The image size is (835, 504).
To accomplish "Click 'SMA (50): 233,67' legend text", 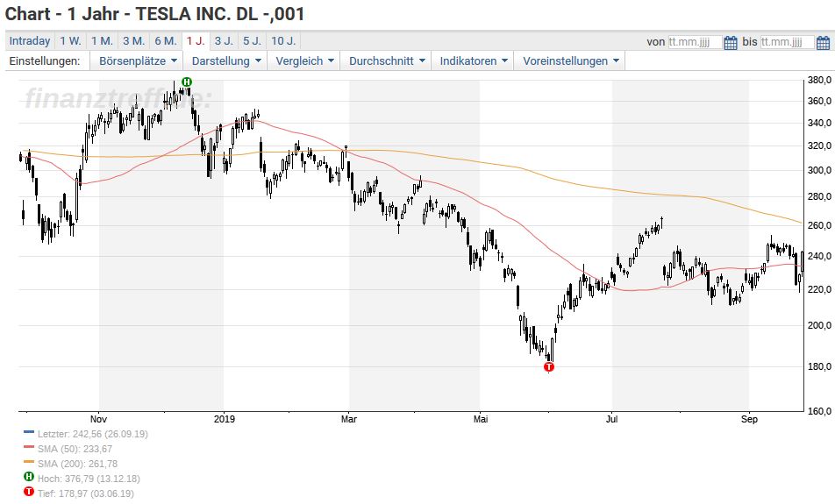I will (x=75, y=449).
